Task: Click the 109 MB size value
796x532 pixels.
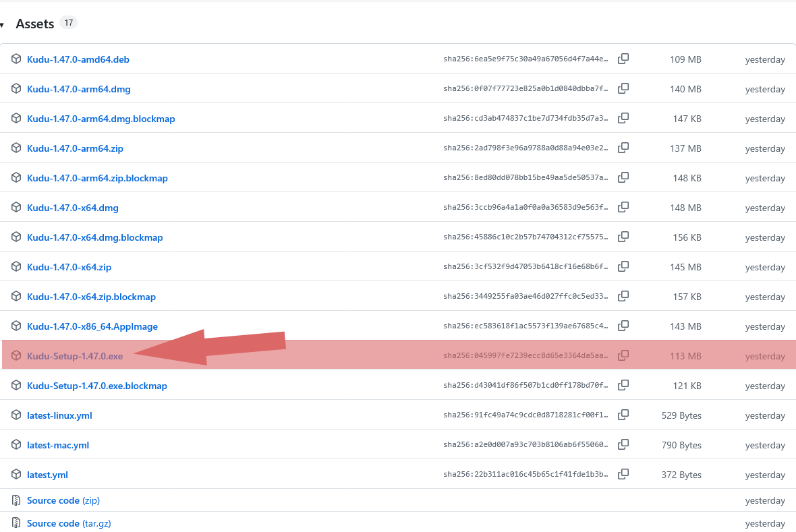Action: click(685, 59)
